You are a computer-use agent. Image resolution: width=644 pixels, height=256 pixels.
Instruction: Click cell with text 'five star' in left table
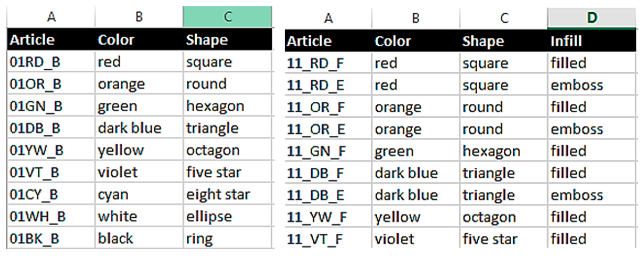coord(227,172)
